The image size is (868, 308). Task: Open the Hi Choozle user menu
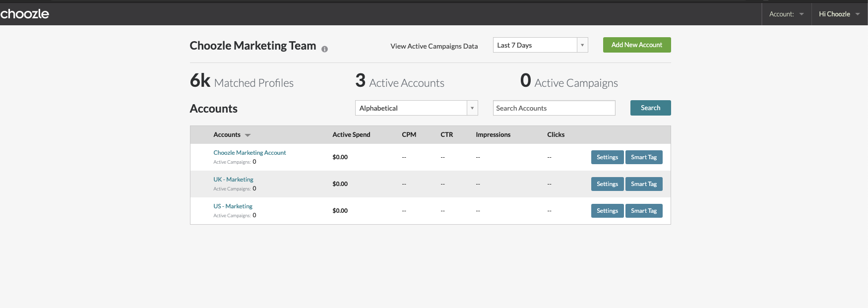pyautogui.click(x=839, y=14)
